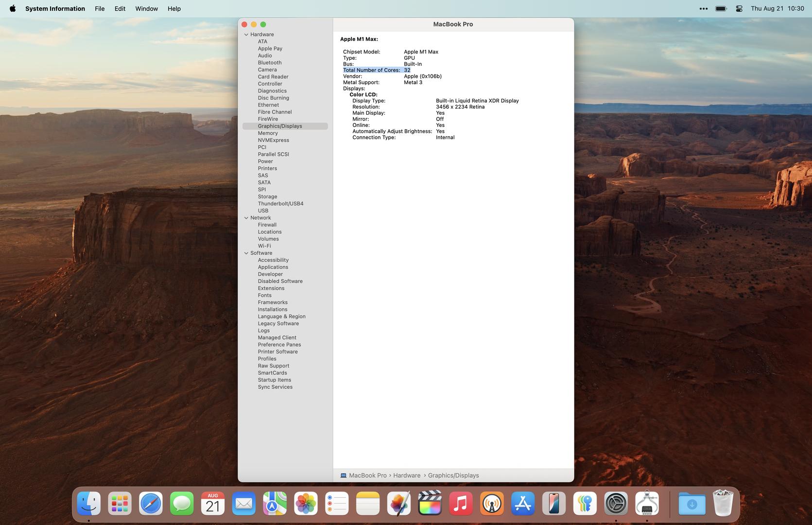
Task: Open the System Information app menu
Action: coord(55,8)
